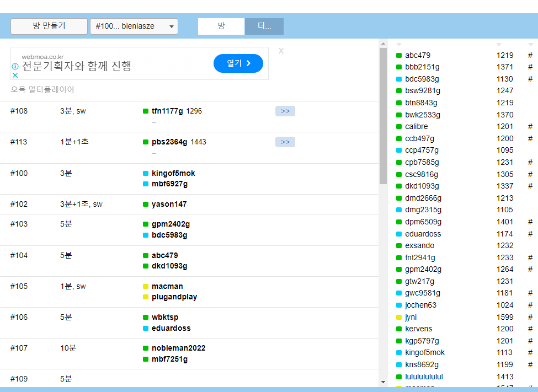Click the # mark in the kgp5797g row

pyautogui.click(x=530, y=341)
